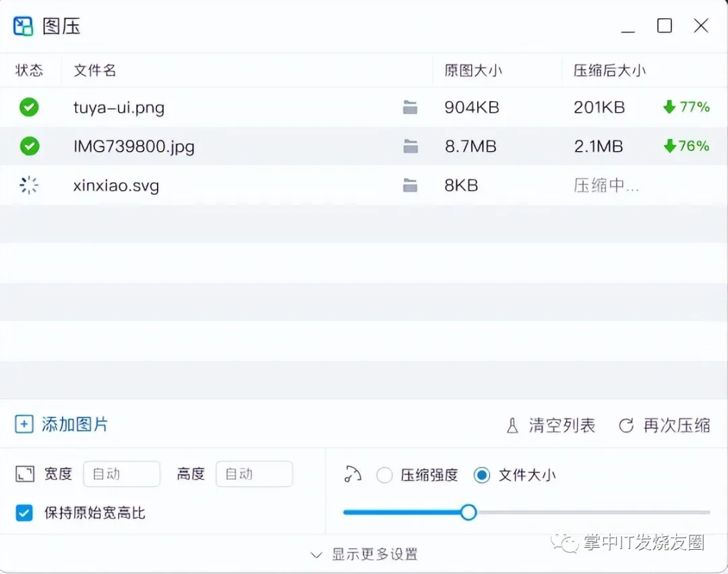The image size is (728, 574).
Task: Sort by 状态 column header
Action: click(x=29, y=70)
